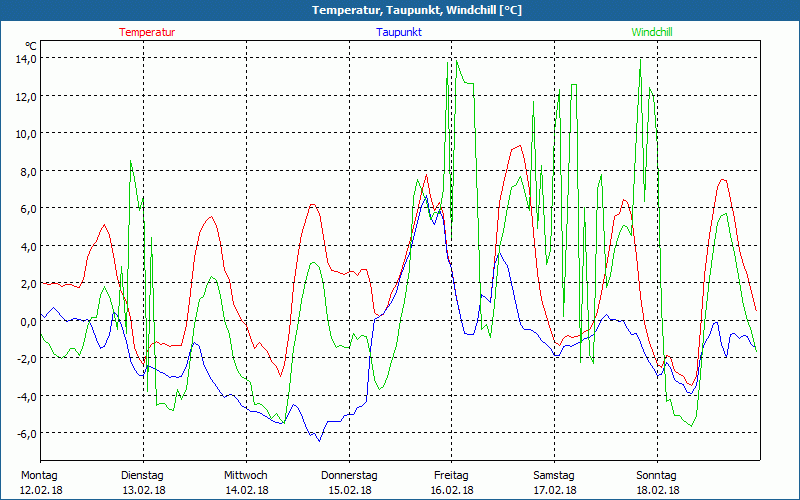Click the Mittwoch 14.02.18 axis label
Viewport: 800px width, 500px height.
point(246,482)
